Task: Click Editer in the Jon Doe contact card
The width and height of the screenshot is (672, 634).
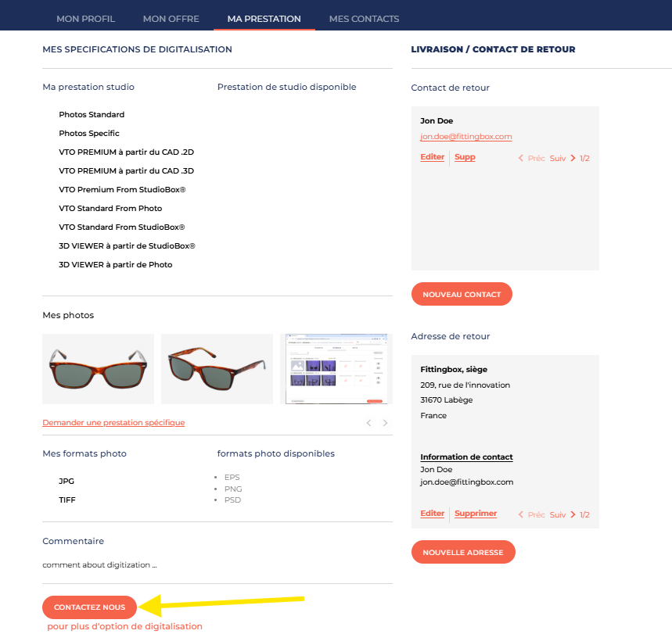Action: (x=432, y=157)
